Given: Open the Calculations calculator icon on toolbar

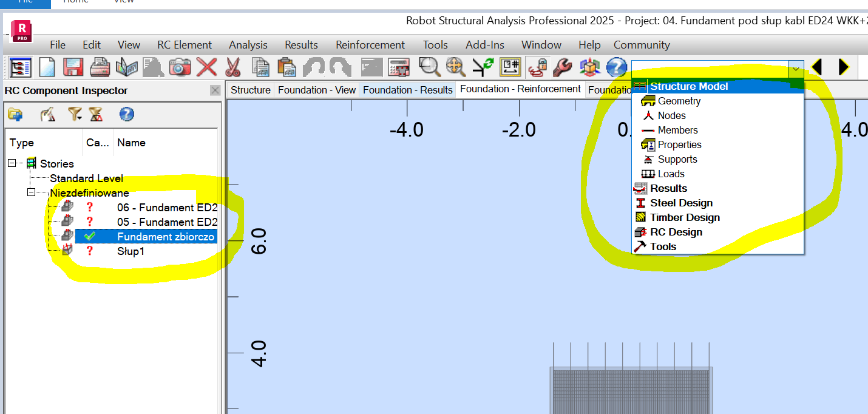Looking at the screenshot, I should [x=399, y=67].
